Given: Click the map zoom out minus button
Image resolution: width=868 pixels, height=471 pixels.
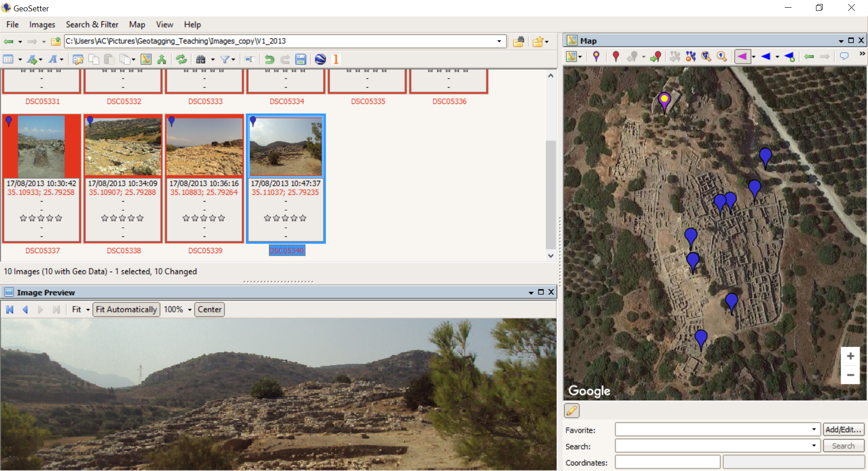Looking at the screenshot, I should point(850,375).
